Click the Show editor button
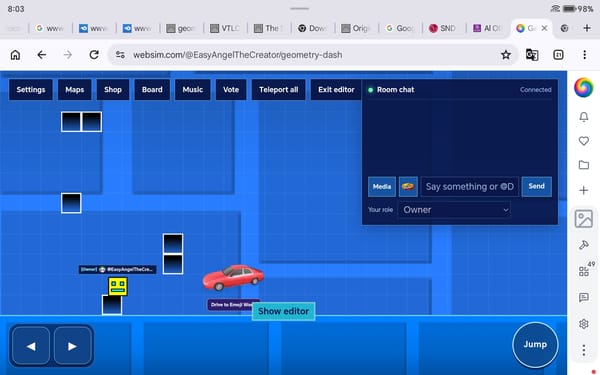Viewport: 600px width, 375px height. tap(284, 311)
